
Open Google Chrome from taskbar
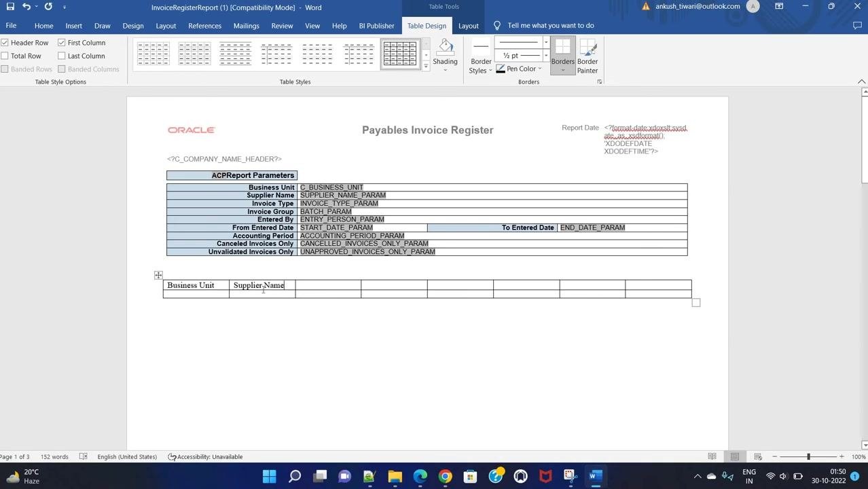click(445, 477)
